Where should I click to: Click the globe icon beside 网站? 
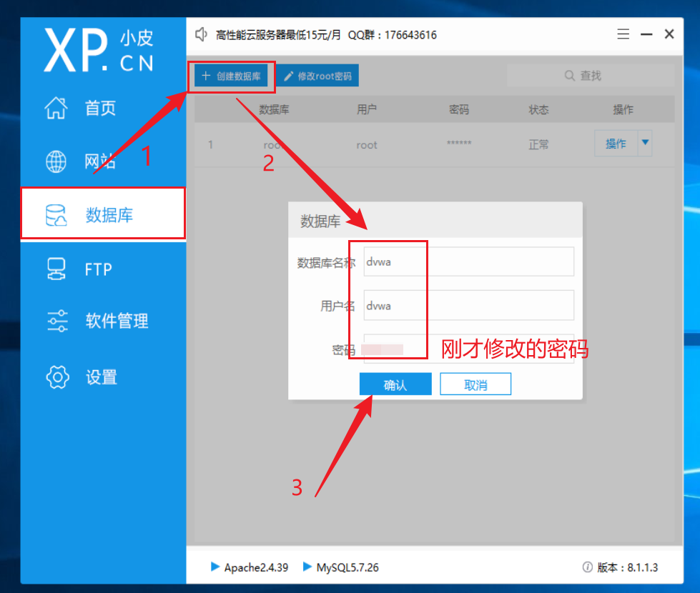point(56,161)
